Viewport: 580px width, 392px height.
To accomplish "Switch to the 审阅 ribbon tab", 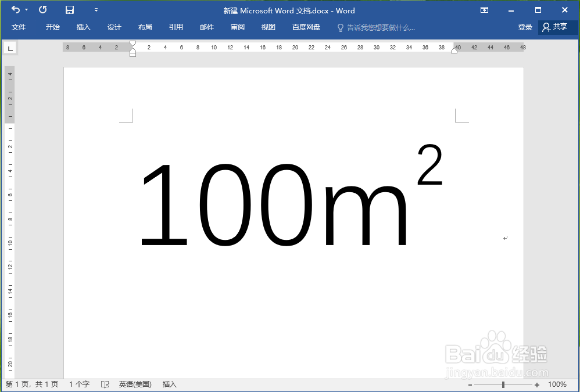I will coord(237,27).
